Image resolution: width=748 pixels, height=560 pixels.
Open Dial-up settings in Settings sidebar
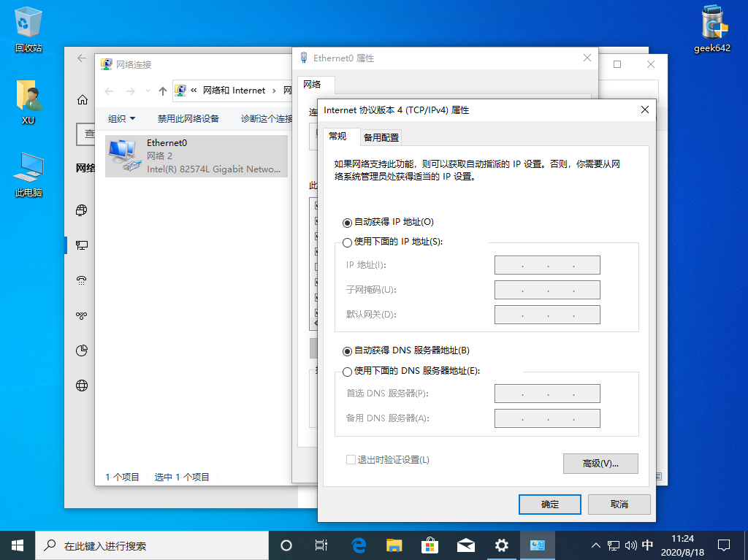tap(81, 280)
